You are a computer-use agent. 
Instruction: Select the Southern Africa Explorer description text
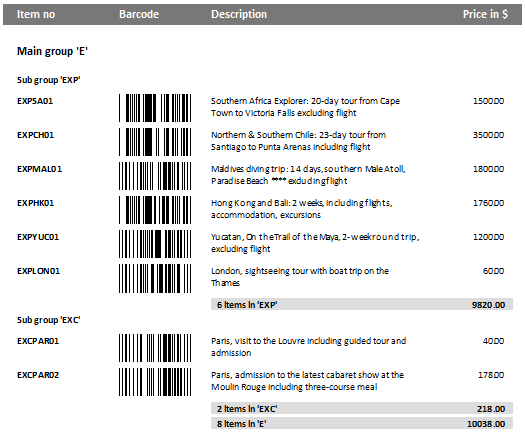305,107
